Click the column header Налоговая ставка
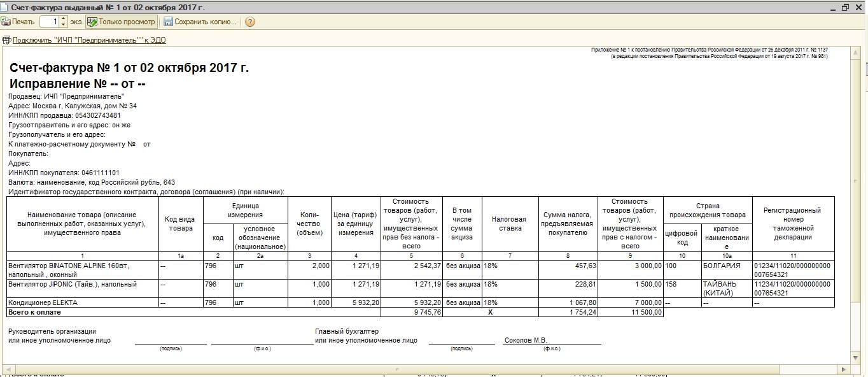 pyautogui.click(x=510, y=223)
